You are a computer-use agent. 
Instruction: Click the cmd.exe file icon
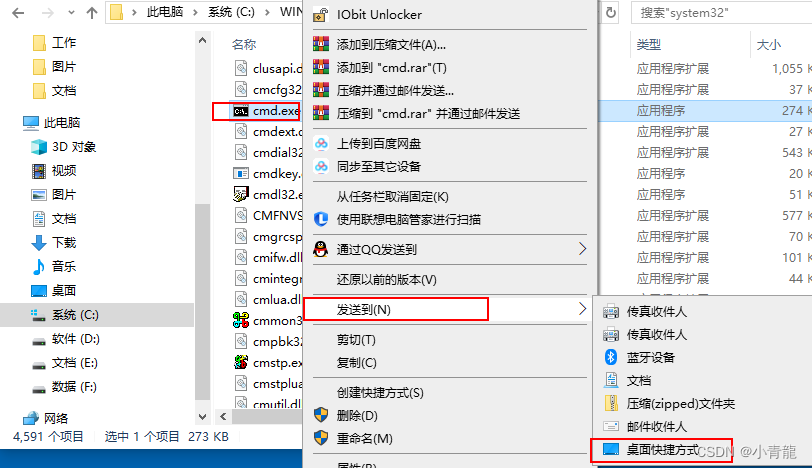[241, 111]
